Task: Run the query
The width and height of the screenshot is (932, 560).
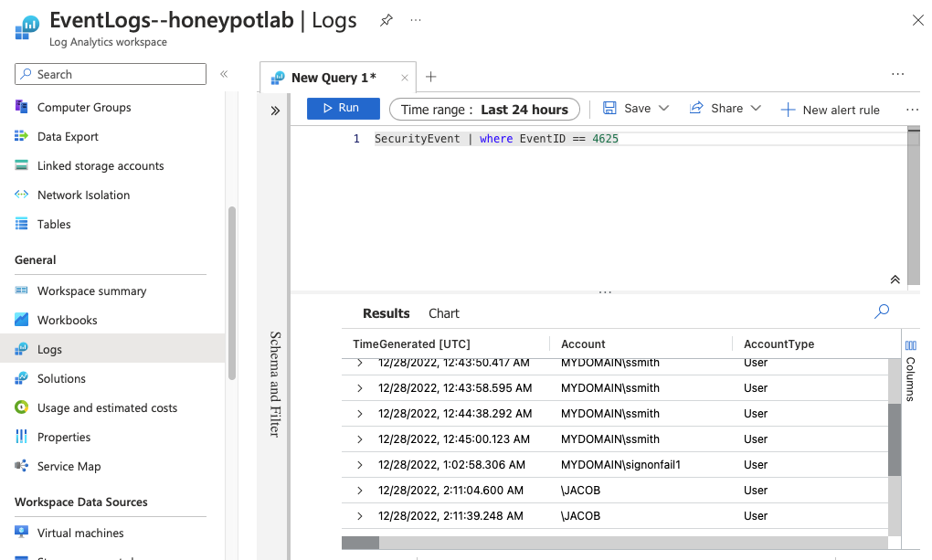Action: (343, 108)
